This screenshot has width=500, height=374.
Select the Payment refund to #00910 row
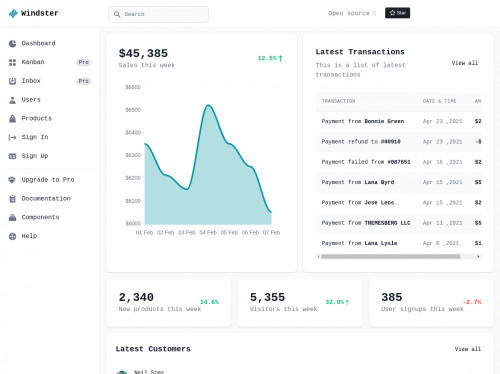pos(398,142)
